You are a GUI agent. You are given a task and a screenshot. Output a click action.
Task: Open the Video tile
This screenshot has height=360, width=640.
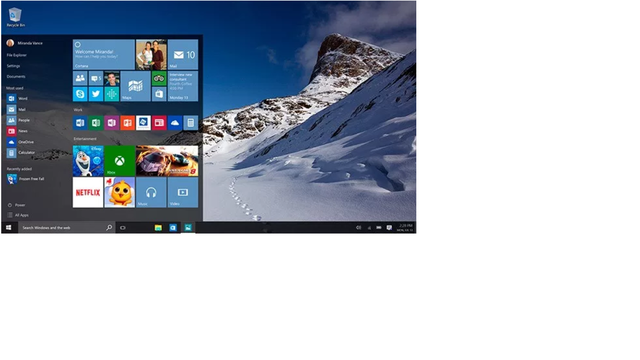pyautogui.click(x=183, y=192)
